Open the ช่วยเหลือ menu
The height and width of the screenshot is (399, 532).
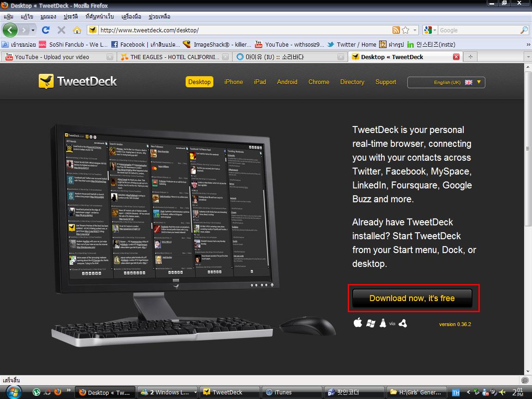click(159, 16)
